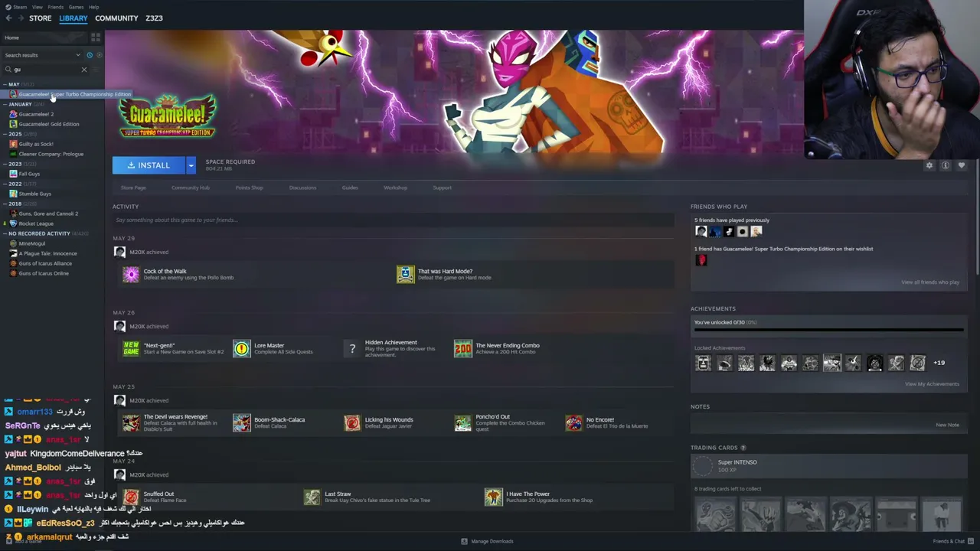The height and width of the screenshot is (551, 980).
Task: Open the game's Store Page link
Action: [x=133, y=187]
